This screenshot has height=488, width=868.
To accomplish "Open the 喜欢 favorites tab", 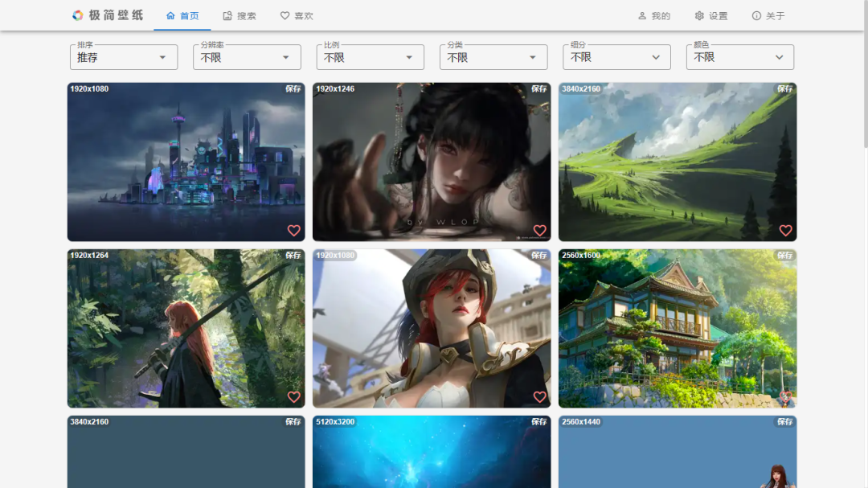I will pyautogui.click(x=297, y=16).
